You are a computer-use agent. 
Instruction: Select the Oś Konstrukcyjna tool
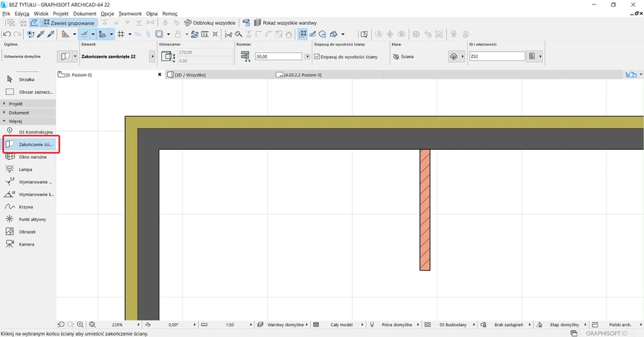point(29,132)
